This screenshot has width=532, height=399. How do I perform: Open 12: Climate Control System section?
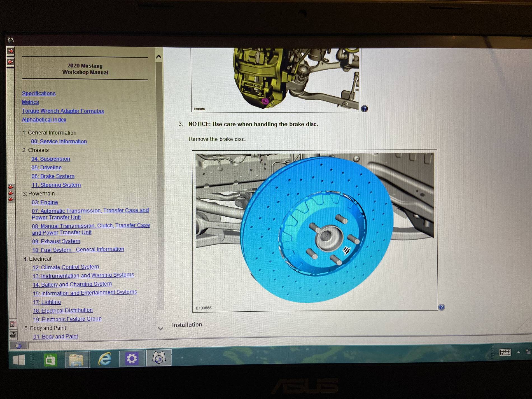tap(66, 267)
